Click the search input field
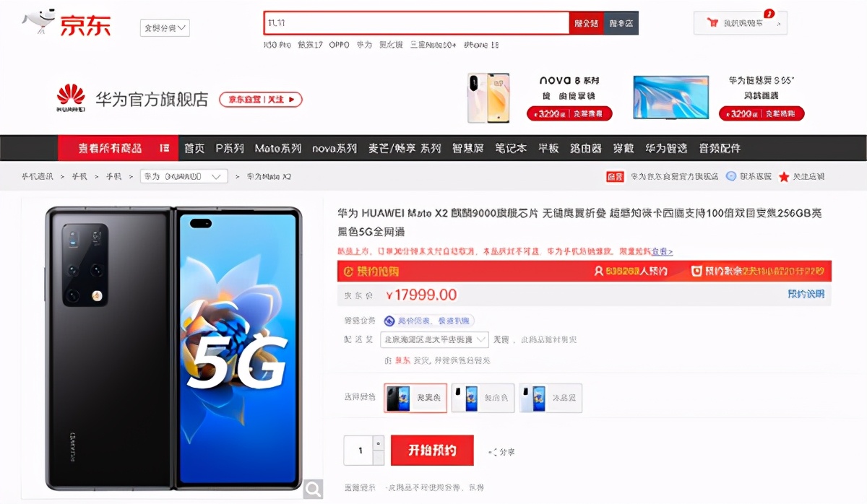867x504 pixels. tap(416, 23)
